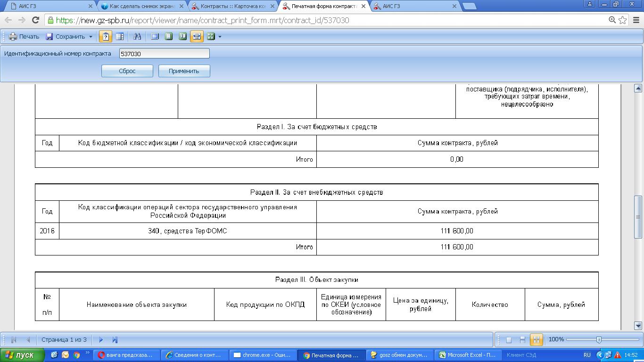
Task: Close the Как сделать снимок экрана tab
Action: coord(181,6)
